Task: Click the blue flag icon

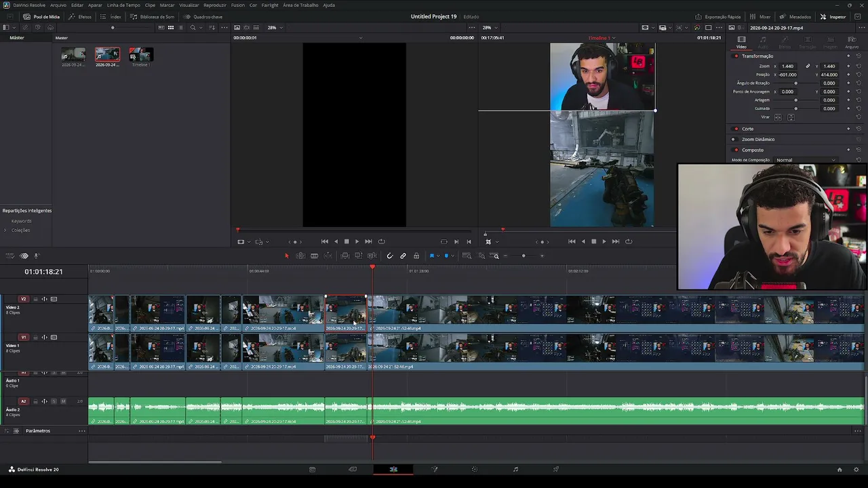Action: pyautogui.click(x=432, y=256)
